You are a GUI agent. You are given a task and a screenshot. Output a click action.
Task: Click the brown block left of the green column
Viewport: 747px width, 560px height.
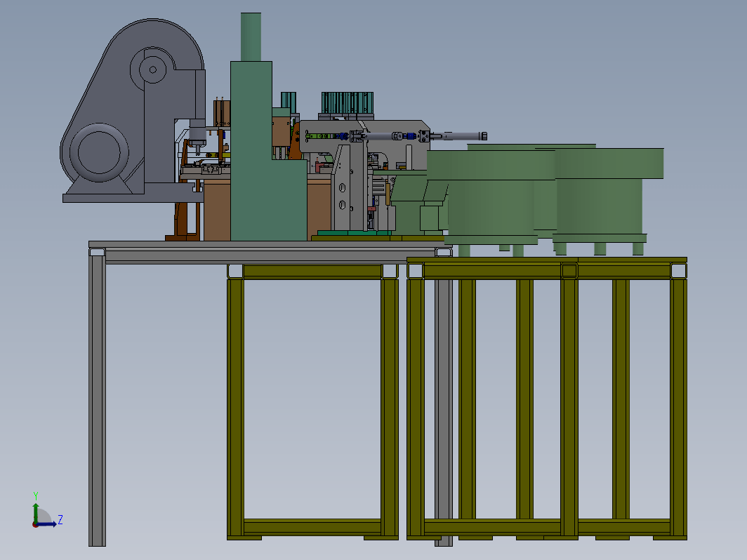pos(217,210)
